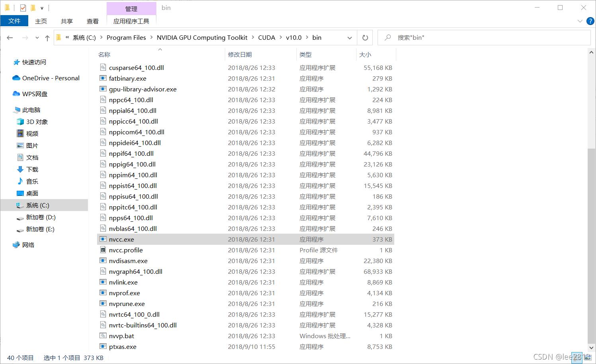Image resolution: width=596 pixels, height=364 pixels.
Task: Open the 文件 menu
Action: tap(14, 21)
